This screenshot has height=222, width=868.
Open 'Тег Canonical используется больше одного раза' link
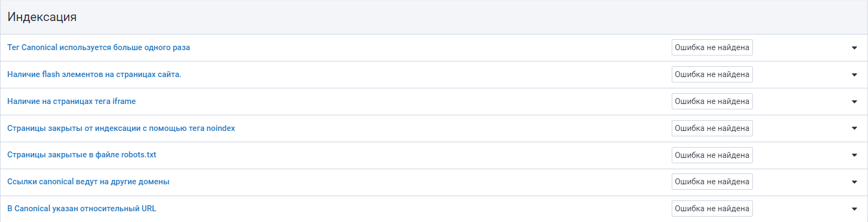pos(98,47)
